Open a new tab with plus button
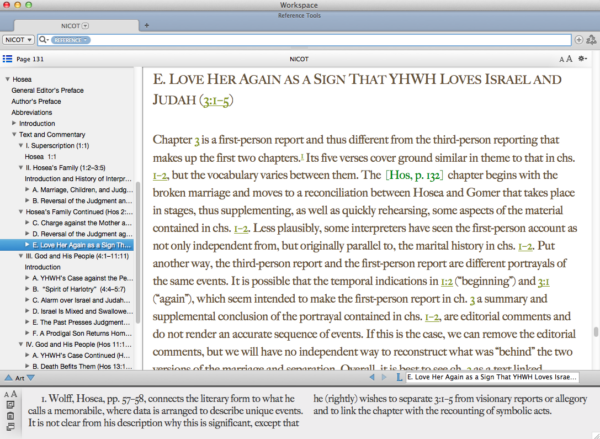Image resolution: width=600 pixels, height=439 pixels. 147,23
